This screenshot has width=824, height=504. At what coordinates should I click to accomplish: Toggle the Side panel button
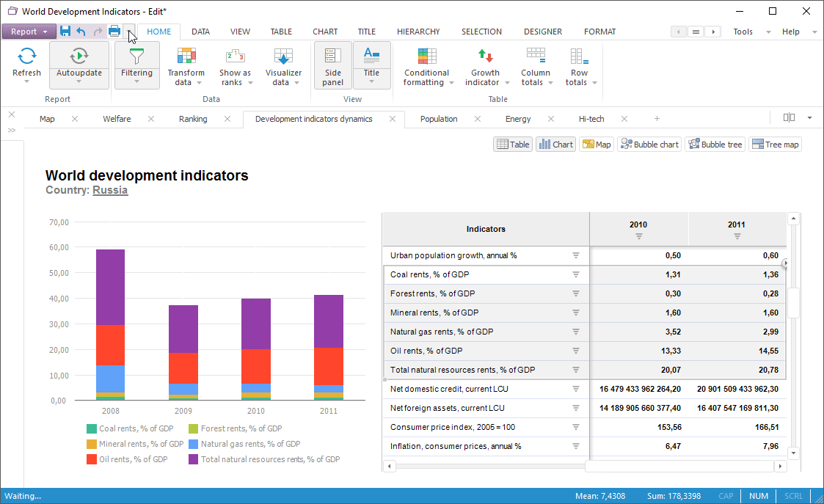[x=333, y=65]
